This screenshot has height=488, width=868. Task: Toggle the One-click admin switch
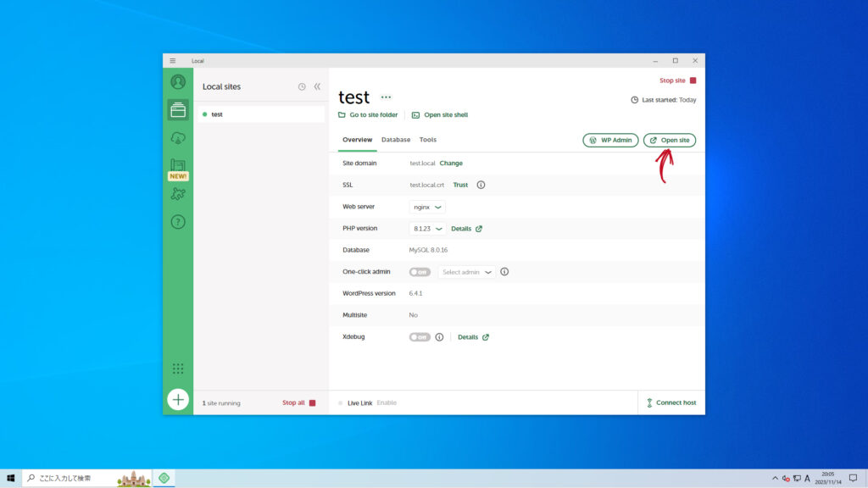[x=420, y=272]
